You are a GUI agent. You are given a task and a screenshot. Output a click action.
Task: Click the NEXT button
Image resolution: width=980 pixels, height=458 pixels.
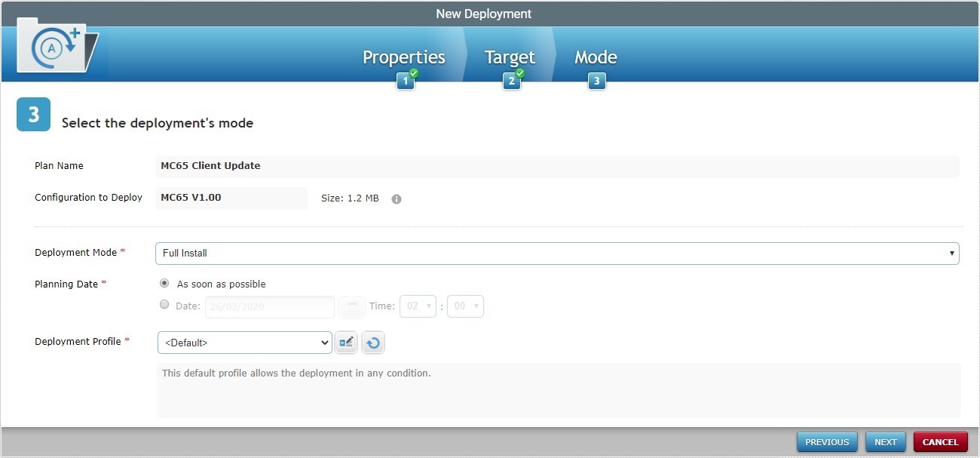885,441
